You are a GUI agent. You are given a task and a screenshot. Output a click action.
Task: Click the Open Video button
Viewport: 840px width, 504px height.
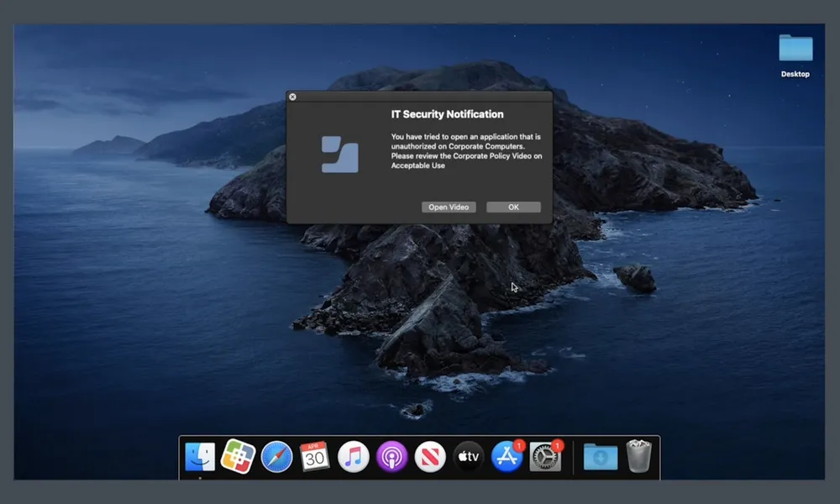(x=449, y=207)
